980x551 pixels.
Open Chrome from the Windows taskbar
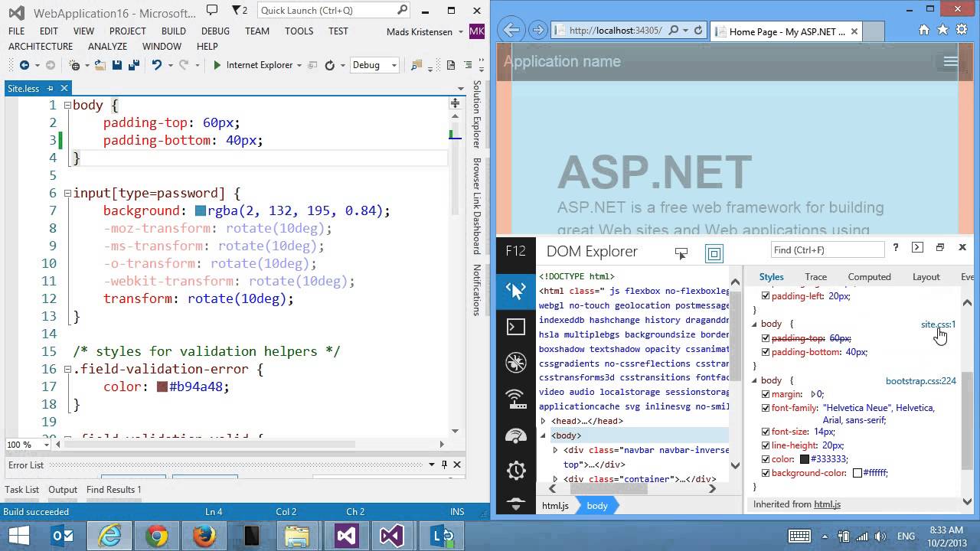click(157, 536)
